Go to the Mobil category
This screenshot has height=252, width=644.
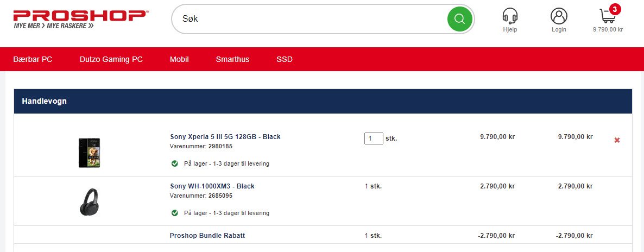pyautogui.click(x=180, y=59)
